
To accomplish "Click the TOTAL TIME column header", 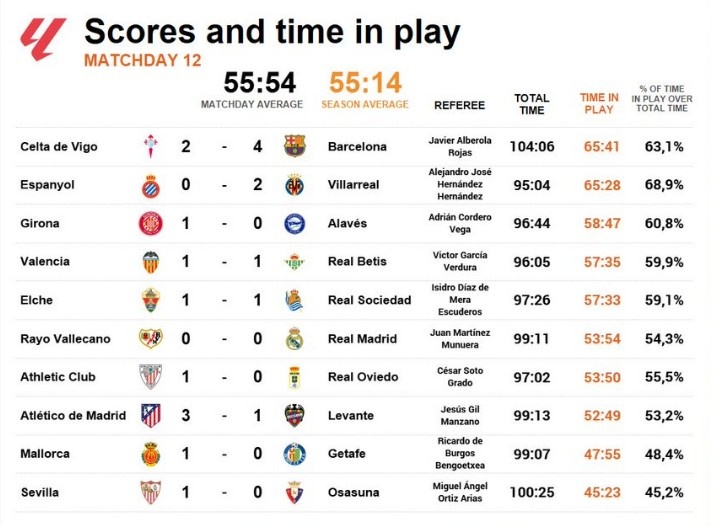I will pos(531,104).
